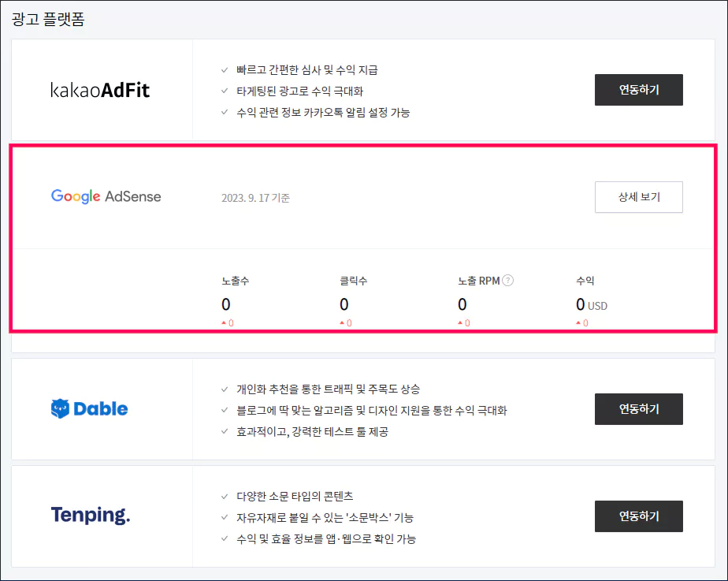Click 효과적이고, 강력한 테스트 툴 제공 text
This screenshot has width=728, height=581.
click(x=312, y=432)
